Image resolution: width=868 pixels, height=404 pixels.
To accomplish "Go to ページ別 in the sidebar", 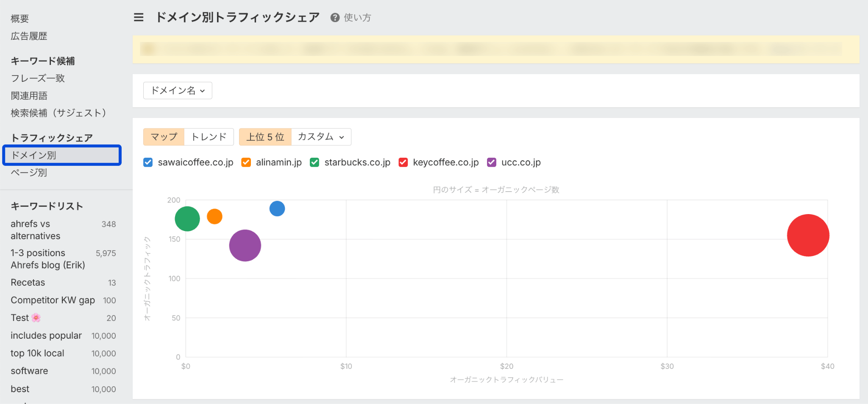I will point(29,173).
